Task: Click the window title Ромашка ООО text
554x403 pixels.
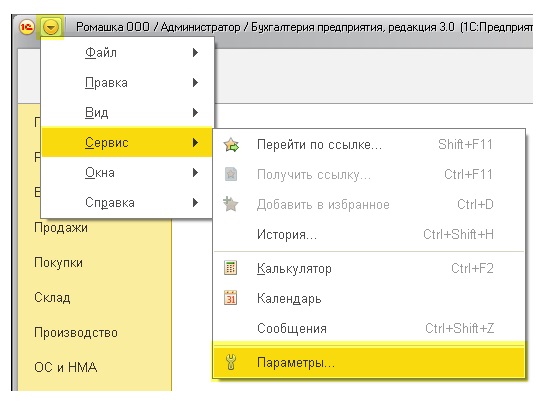Action: (113, 27)
